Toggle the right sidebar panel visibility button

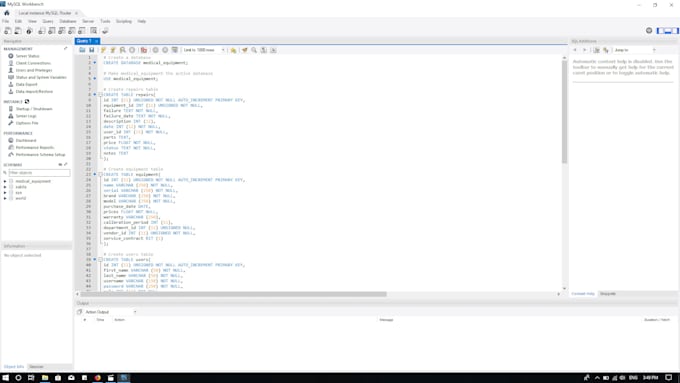(675, 31)
